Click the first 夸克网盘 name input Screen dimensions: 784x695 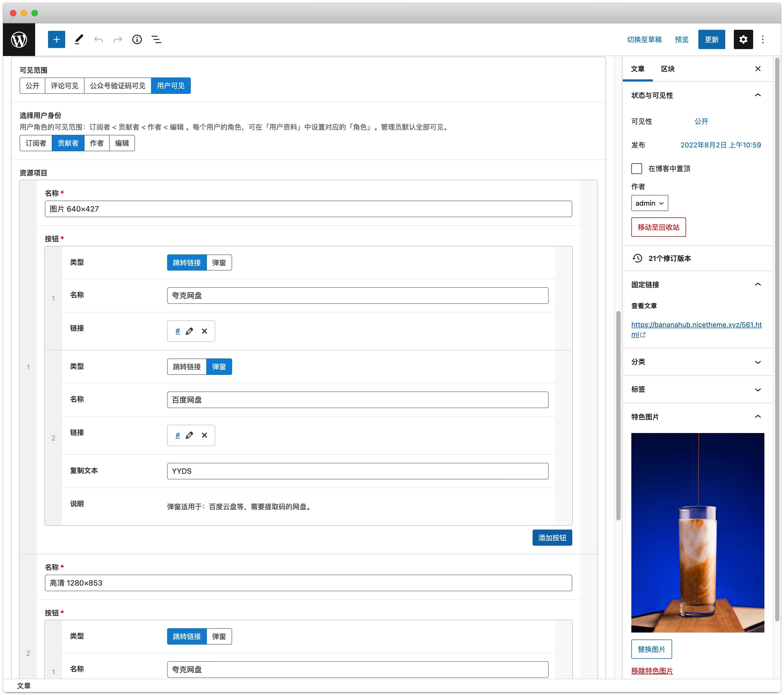click(x=357, y=295)
